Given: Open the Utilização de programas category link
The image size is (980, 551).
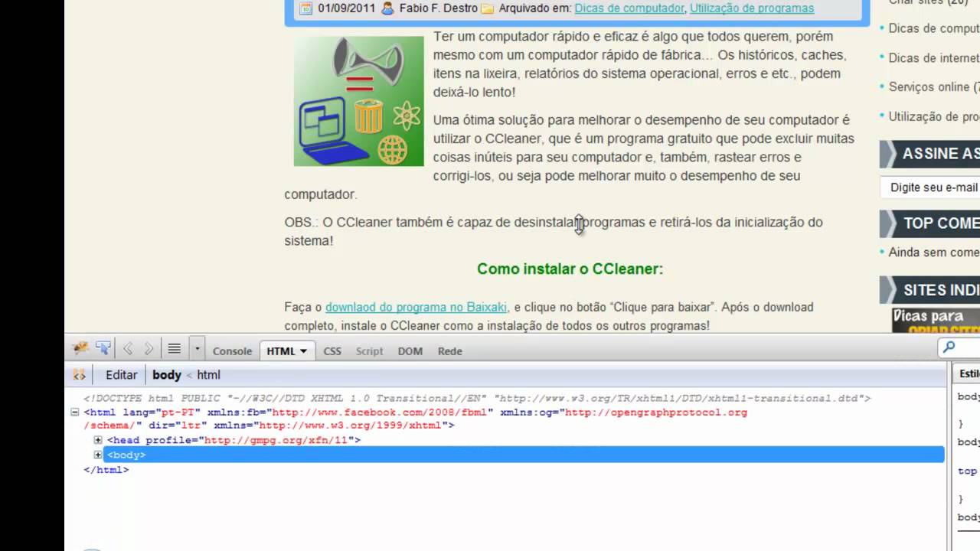Looking at the screenshot, I should click(752, 8).
